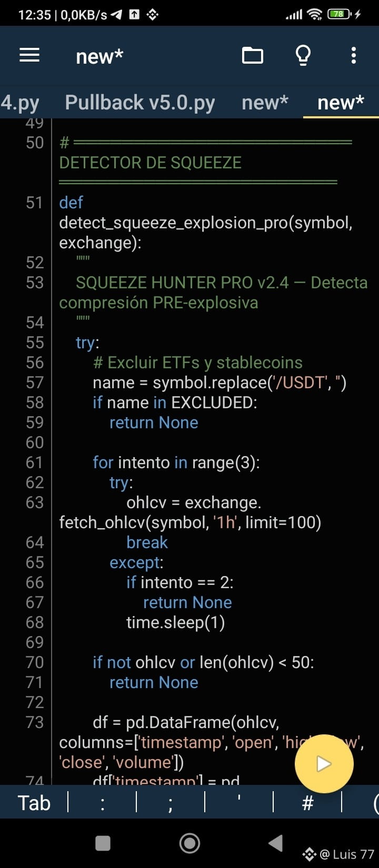Select the active new* tab on the right
Screen dimensions: 379x868
(x=341, y=102)
